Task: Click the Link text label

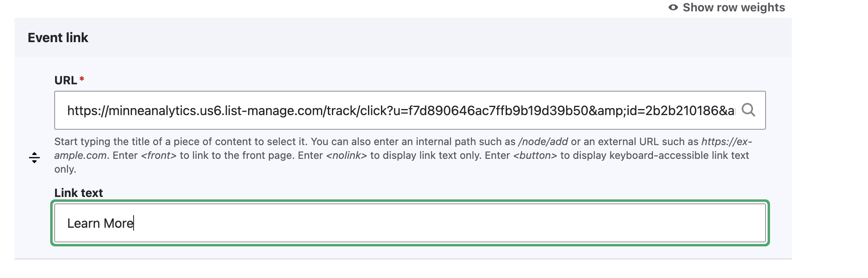Action: 79,193
